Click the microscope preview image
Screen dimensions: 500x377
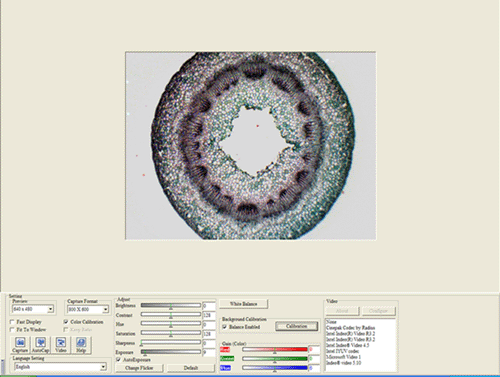(251, 145)
